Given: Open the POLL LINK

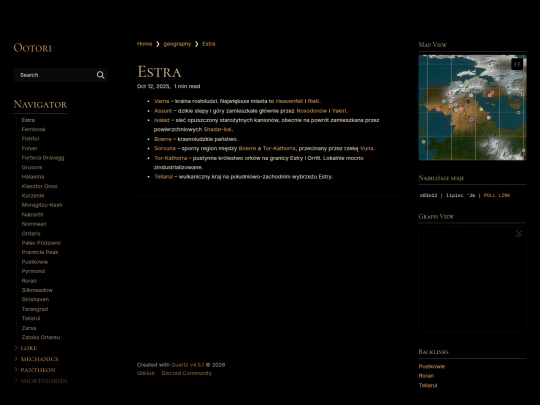Looking at the screenshot, I should (x=497, y=195).
